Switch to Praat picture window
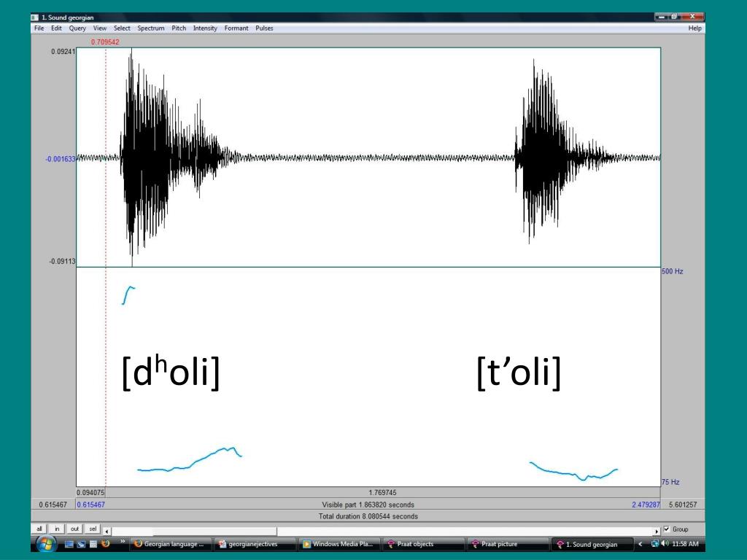Image resolution: width=747 pixels, height=560 pixels. pyautogui.click(x=508, y=544)
